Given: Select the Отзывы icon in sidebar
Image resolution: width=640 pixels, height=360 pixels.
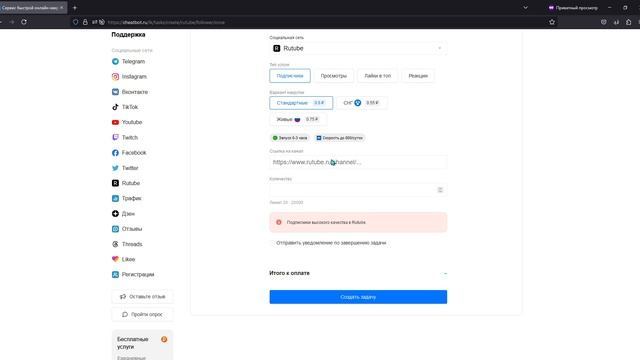Looking at the screenshot, I should point(115,229).
